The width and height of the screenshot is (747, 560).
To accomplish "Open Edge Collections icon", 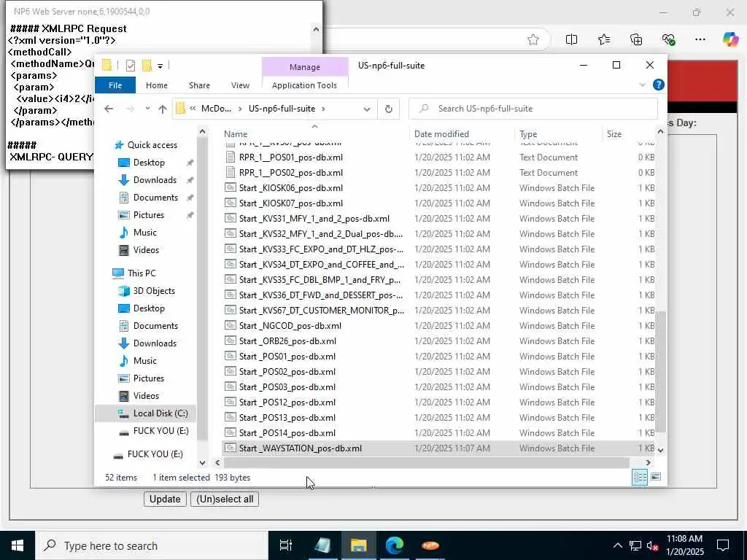I will click(x=636, y=39).
